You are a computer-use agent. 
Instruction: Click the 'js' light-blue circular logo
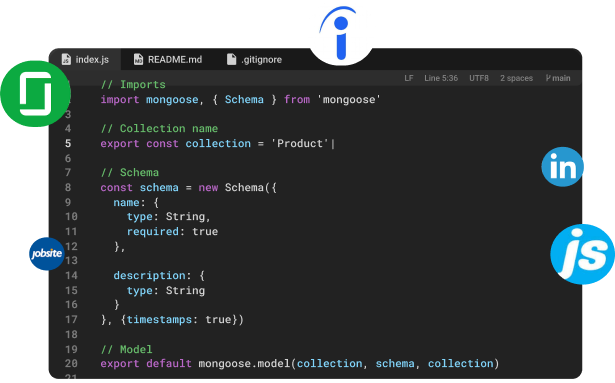click(582, 254)
